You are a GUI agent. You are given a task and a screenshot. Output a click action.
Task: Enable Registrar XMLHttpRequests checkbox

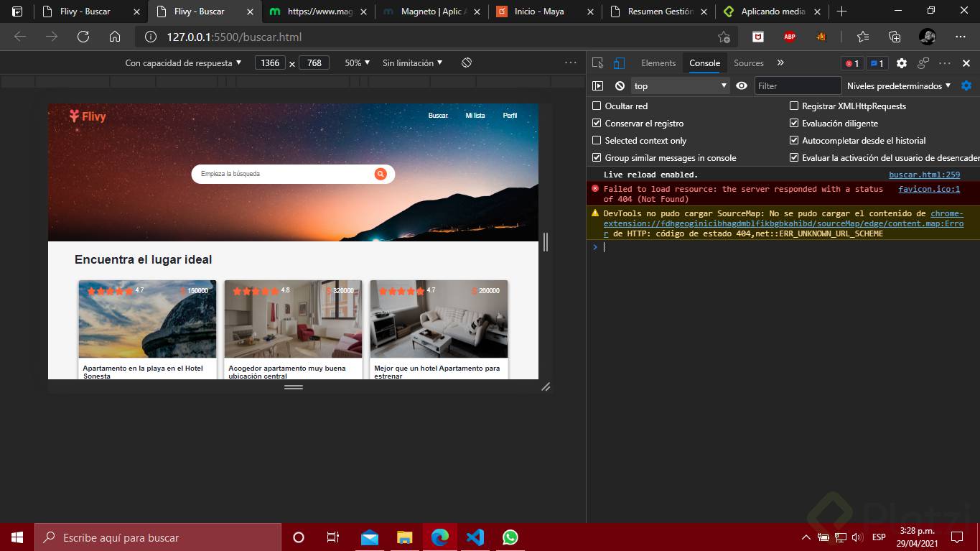[x=794, y=106]
